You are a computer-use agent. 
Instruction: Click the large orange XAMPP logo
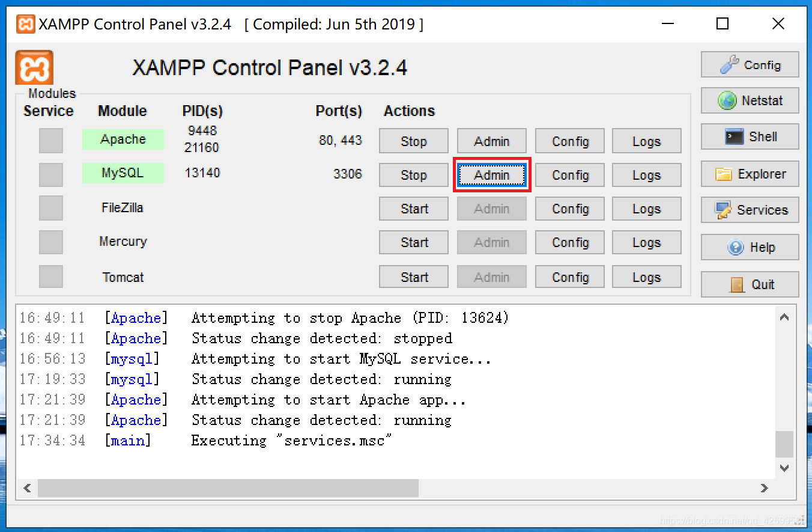pos(34,67)
